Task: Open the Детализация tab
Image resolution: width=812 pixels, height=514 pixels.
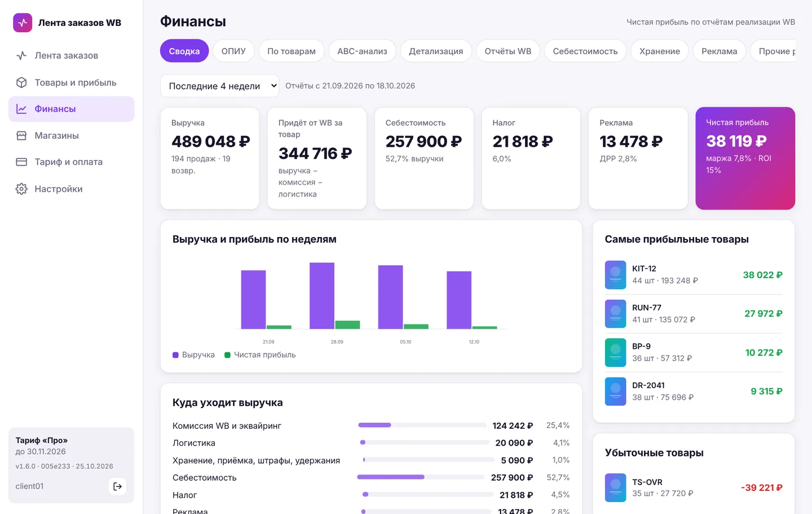Action: click(436, 51)
